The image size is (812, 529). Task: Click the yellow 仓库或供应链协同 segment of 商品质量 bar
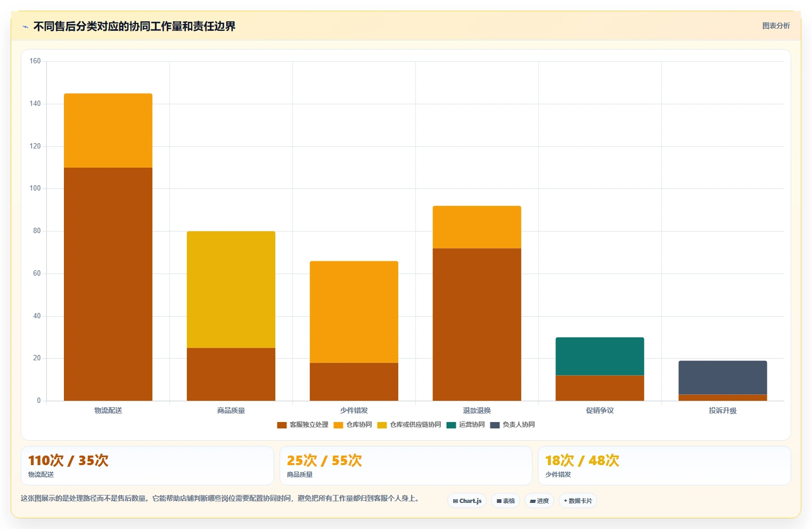(231, 290)
